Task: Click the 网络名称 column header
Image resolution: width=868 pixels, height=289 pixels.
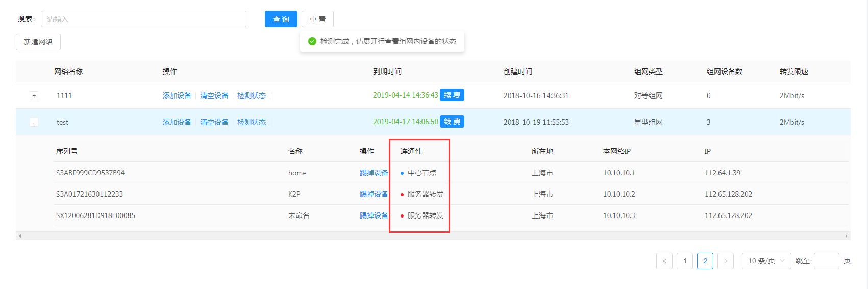Action: (x=68, y=71)
